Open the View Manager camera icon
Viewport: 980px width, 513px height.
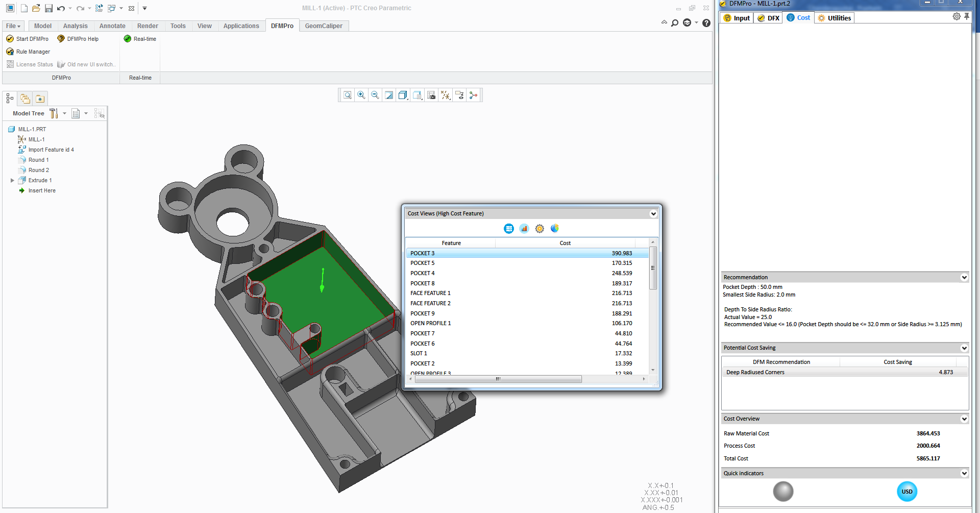click(431, 95)
